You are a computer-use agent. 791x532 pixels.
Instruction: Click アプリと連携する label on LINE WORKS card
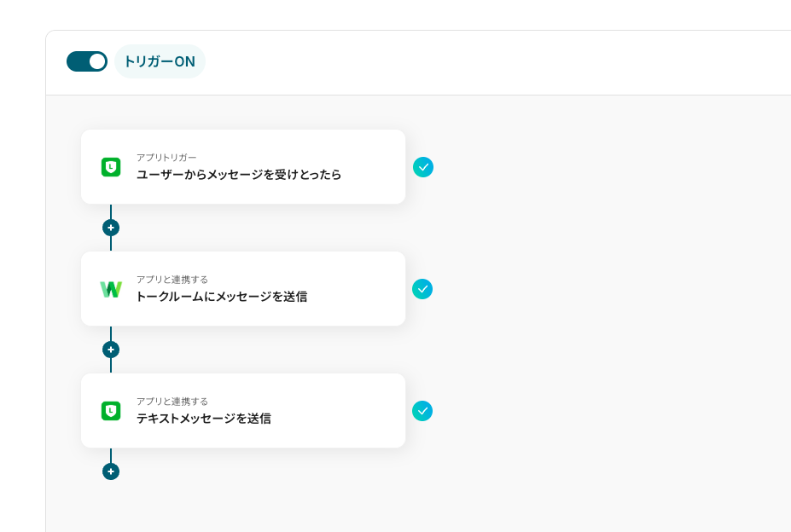172,280
